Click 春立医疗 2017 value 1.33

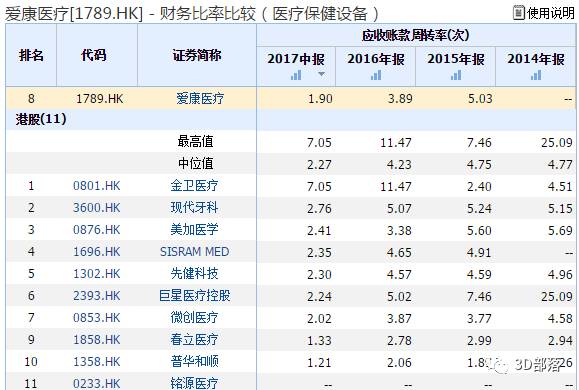coord(319,340)
